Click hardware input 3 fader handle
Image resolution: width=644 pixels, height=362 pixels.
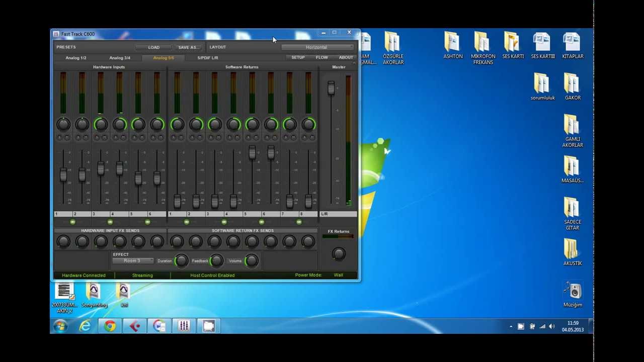101,168
